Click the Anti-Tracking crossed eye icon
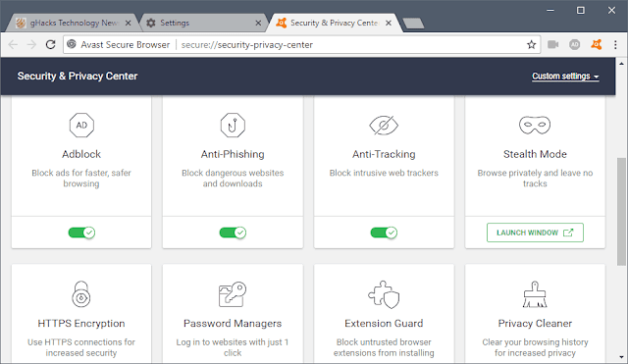The image size is (628, 364). [384, 126]
